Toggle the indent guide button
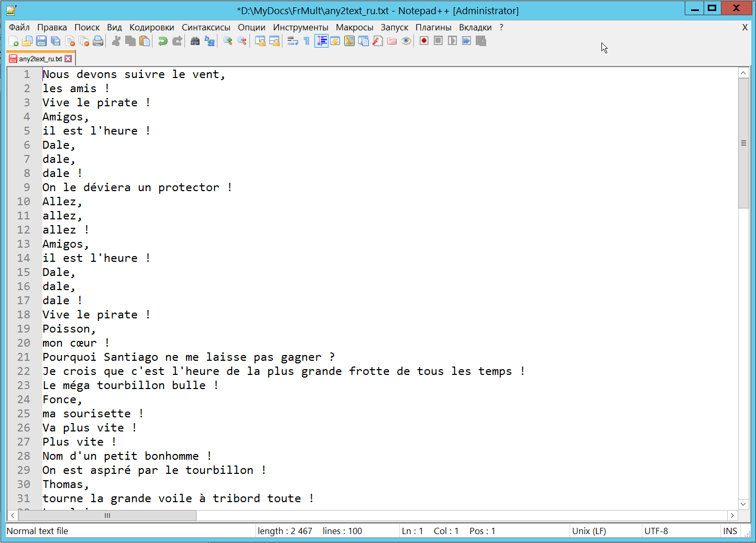Screen dimensions: 756x543 point(321,41)
